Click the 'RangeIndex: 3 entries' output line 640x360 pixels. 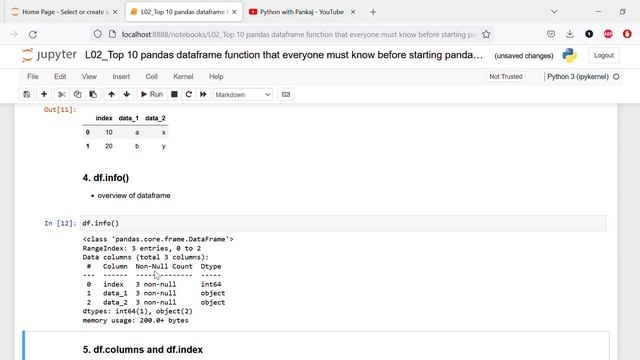(142, 248)
